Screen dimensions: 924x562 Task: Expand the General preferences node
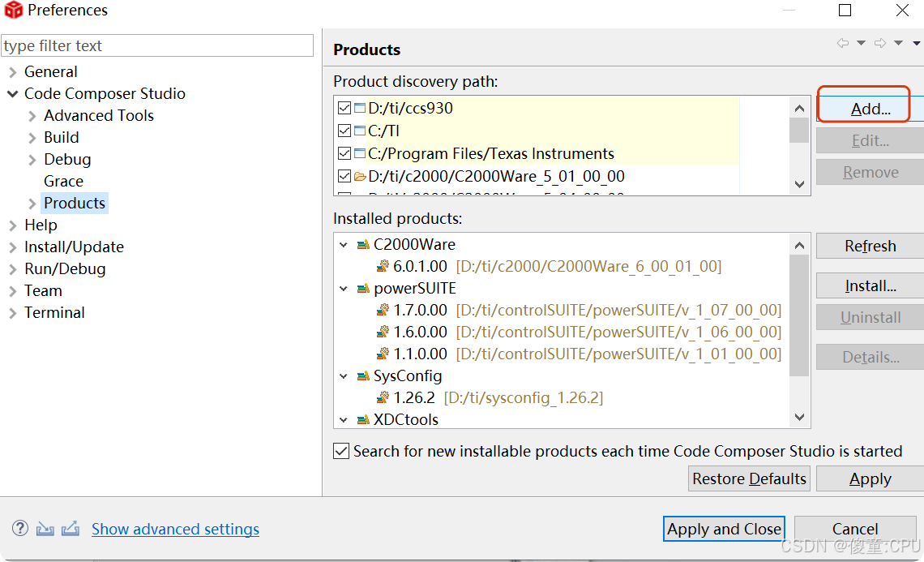pyautogui.click(x=12, y=72)
